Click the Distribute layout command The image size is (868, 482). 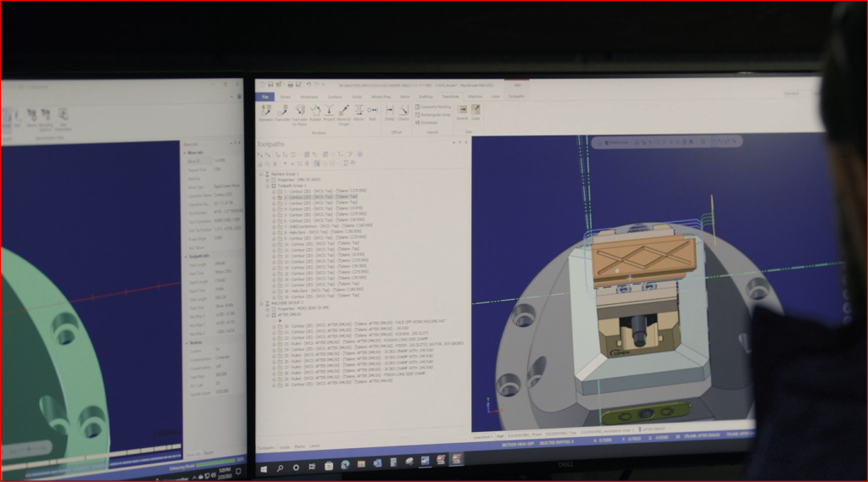coord(426,122)
